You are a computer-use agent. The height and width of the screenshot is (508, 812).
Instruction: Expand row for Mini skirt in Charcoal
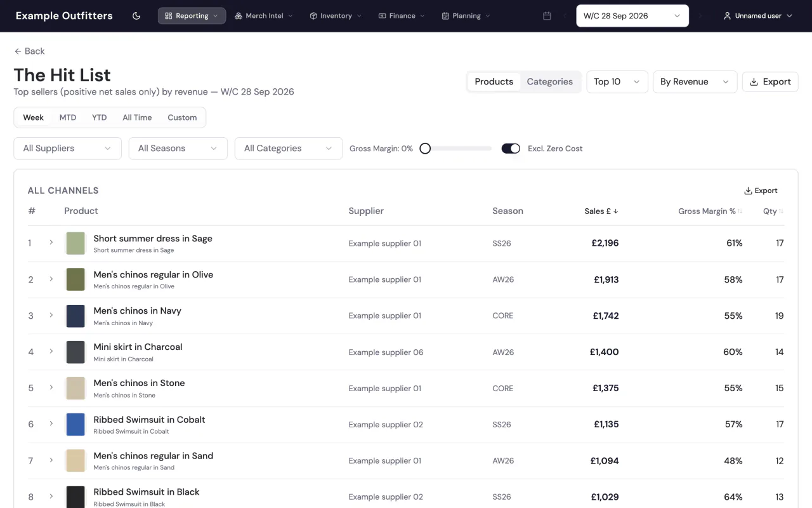[51, 351]
